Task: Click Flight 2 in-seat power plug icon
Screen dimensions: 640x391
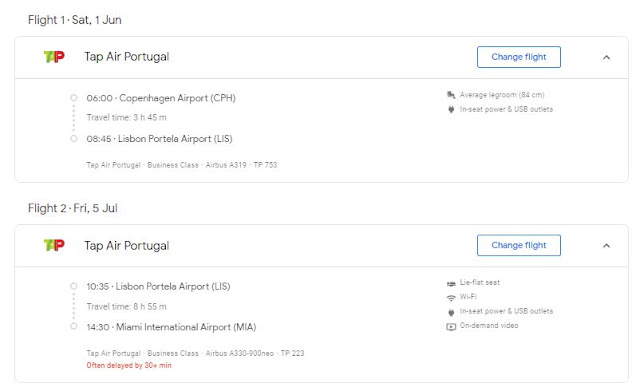Action: (x=451, y=312)
